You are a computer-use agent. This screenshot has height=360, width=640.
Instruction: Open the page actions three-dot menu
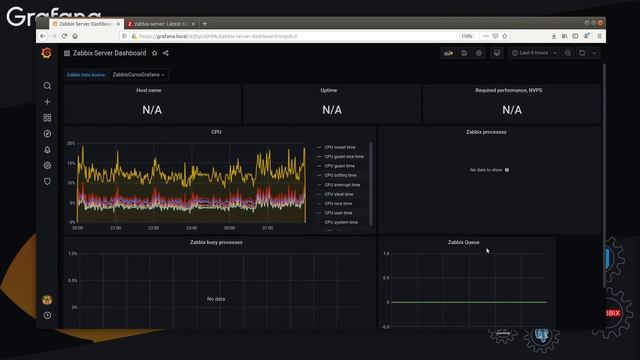pyautogui.click(x=485, y=36)
